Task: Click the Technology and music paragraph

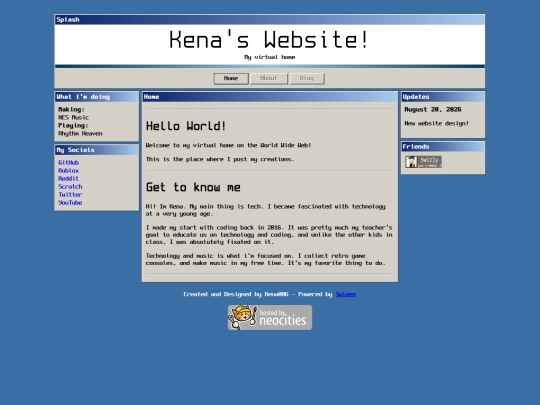Action: tap(266, 259)
